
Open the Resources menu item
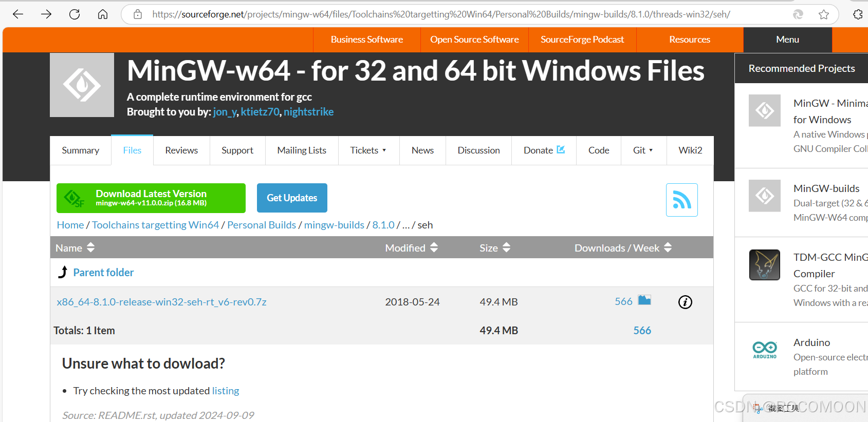tap(690, 40)
